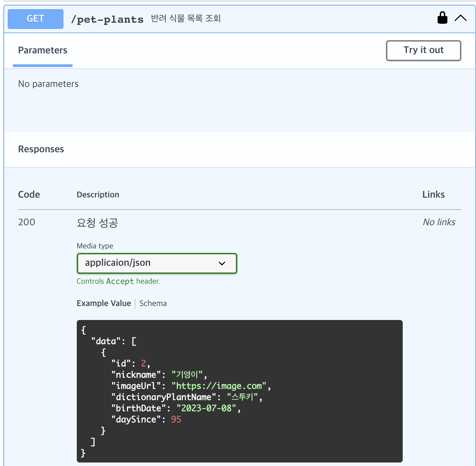476x466 pixels.
Task: Click the arrow in the media type select box
Action: click(x=222, y=263)
